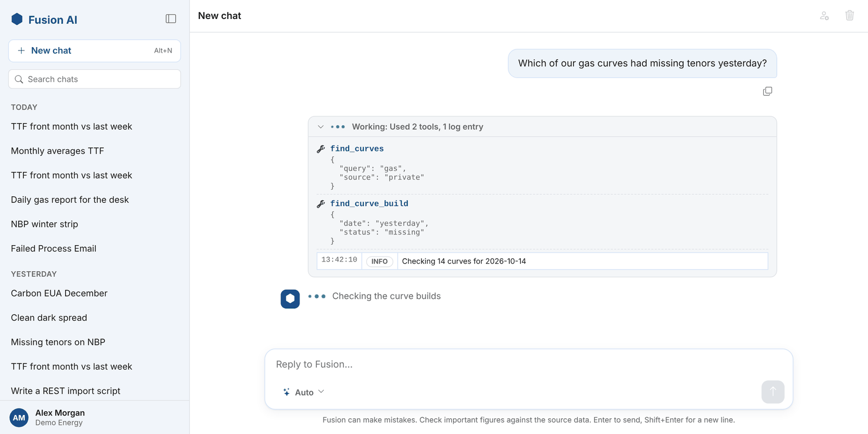Click the find_curves wrench icon
This screenshot has width=868, height=434.
[321, 149]
